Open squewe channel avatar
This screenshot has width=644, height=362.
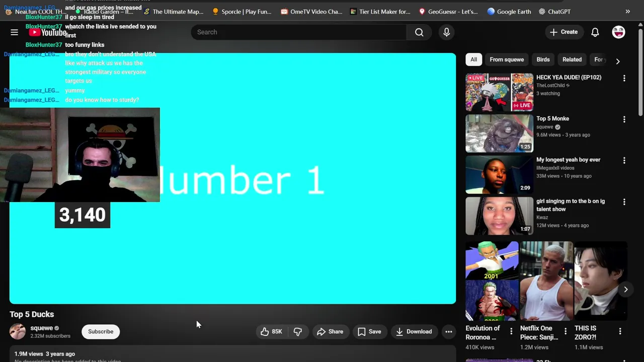tap(18, 331)
